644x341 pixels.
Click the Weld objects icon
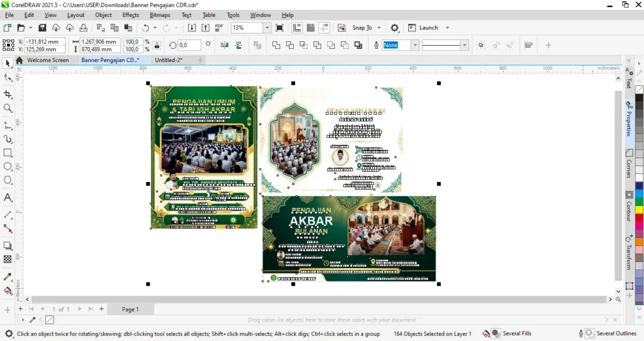point(276,45)
